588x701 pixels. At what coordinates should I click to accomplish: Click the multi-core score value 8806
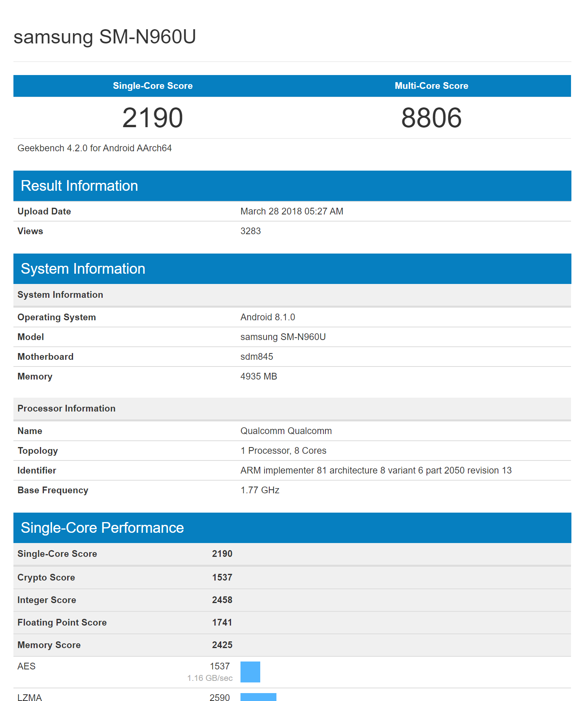[432, 118]
